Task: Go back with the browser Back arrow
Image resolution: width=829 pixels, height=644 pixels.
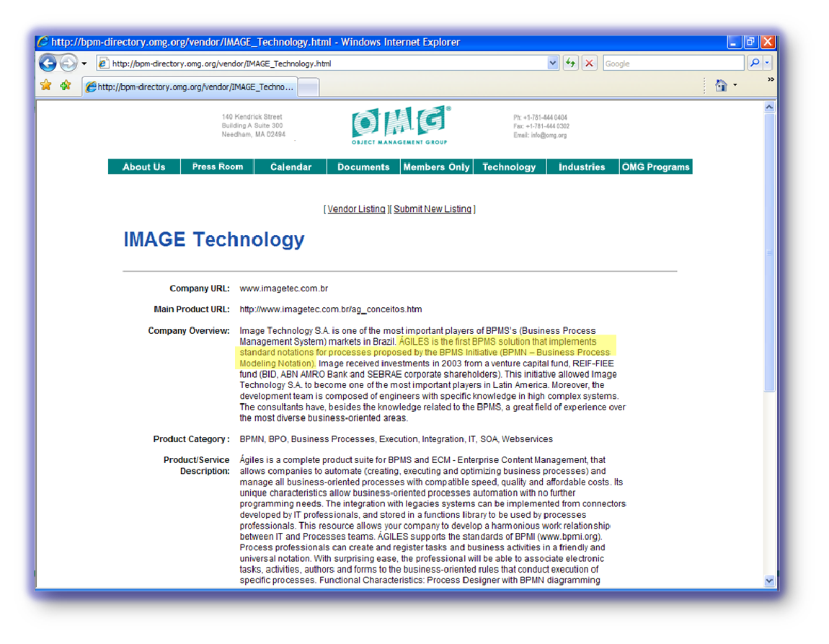Action: 48,63
